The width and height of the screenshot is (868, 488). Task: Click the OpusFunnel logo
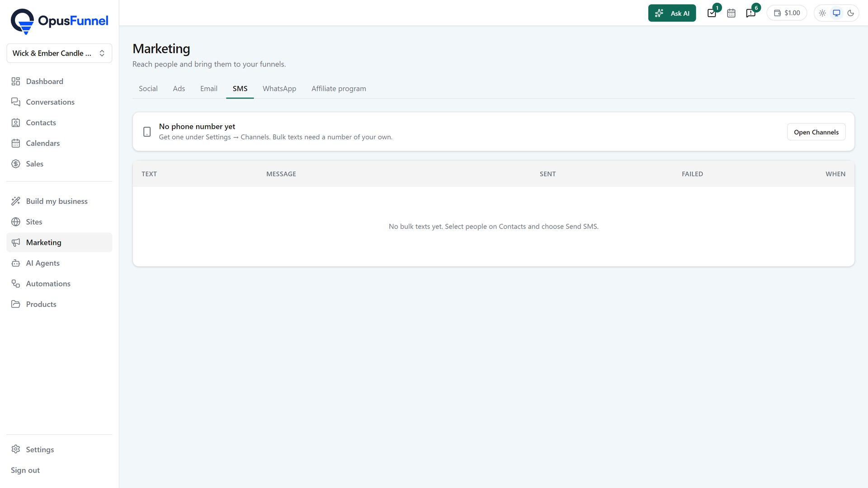(x=59, y=21)
